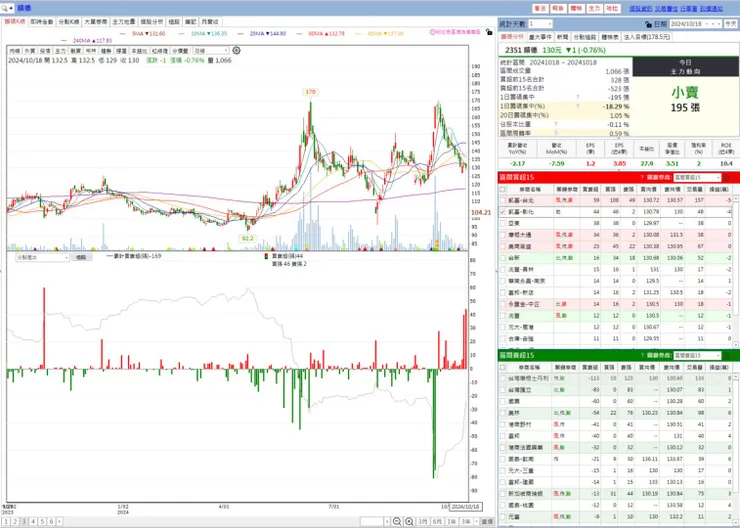Open the stock search magnifier icon
Screen dimensions: 740x528
(5, 8)
